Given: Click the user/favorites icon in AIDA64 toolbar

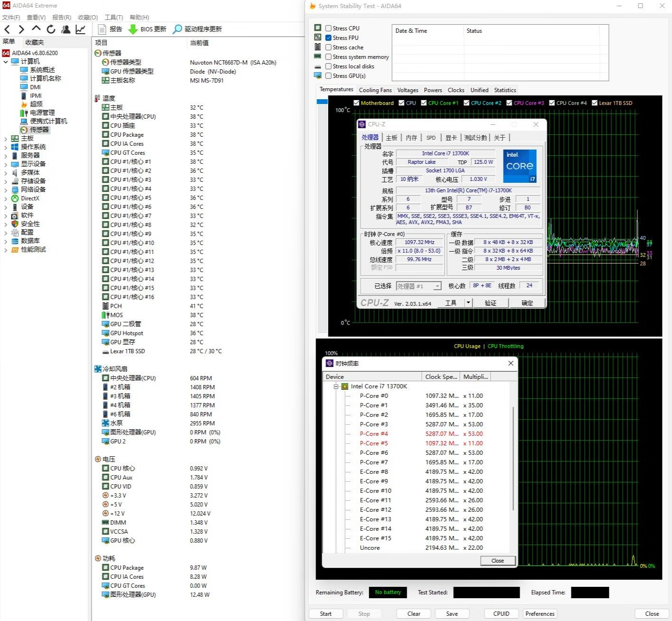Looking at the screenshot, I should tap(66, 29).
